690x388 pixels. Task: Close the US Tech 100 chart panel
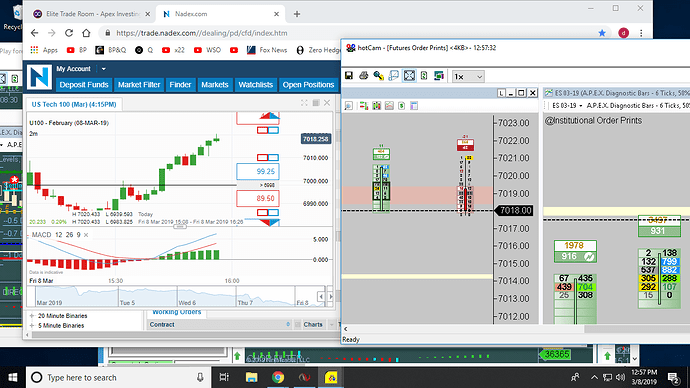coord(327,102)
